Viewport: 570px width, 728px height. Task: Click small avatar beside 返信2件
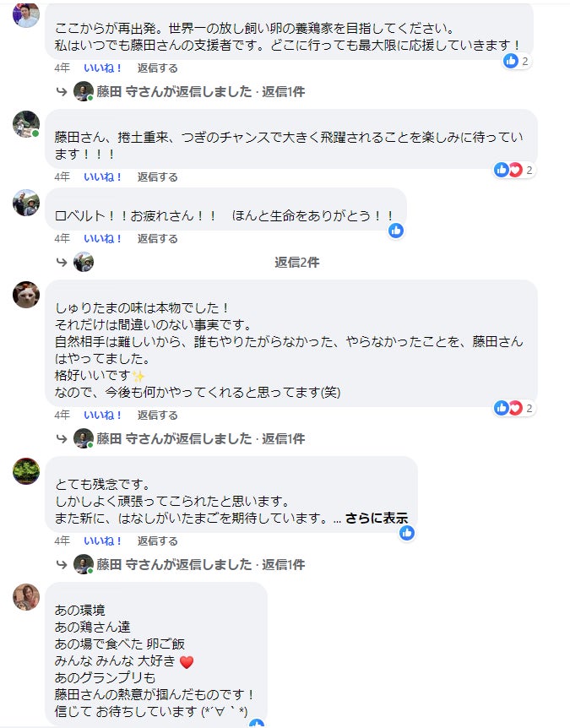[x=84, y=263]
